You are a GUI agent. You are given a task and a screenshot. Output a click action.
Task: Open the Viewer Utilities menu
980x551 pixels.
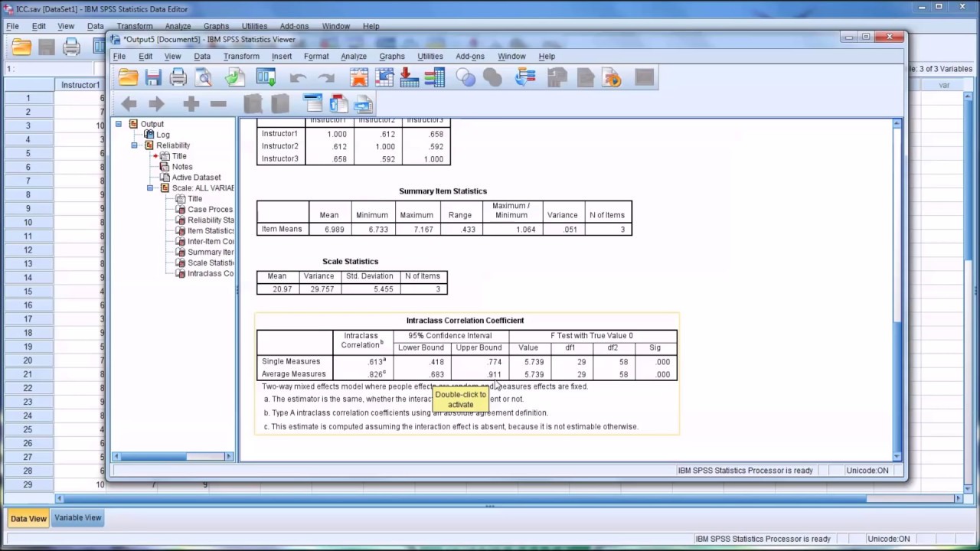pyautogui.click(x=430, y=56)
